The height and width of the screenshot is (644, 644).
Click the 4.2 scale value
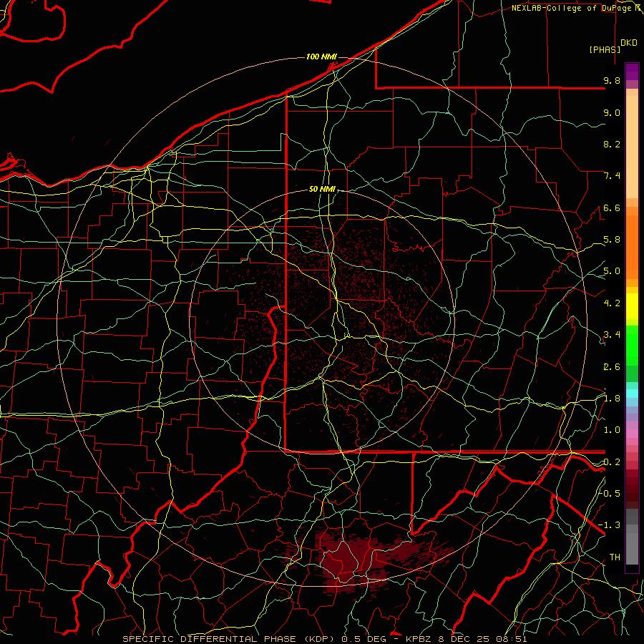point(612,303)
